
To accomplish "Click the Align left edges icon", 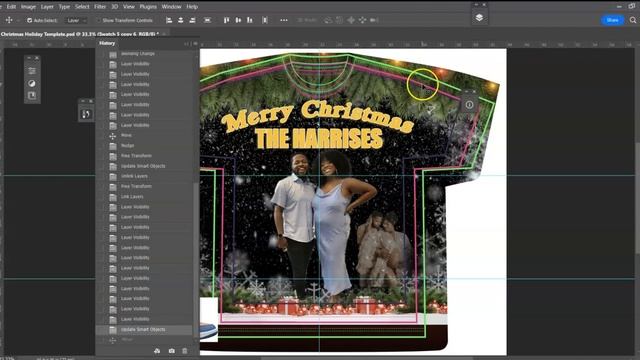I will 169,20.
